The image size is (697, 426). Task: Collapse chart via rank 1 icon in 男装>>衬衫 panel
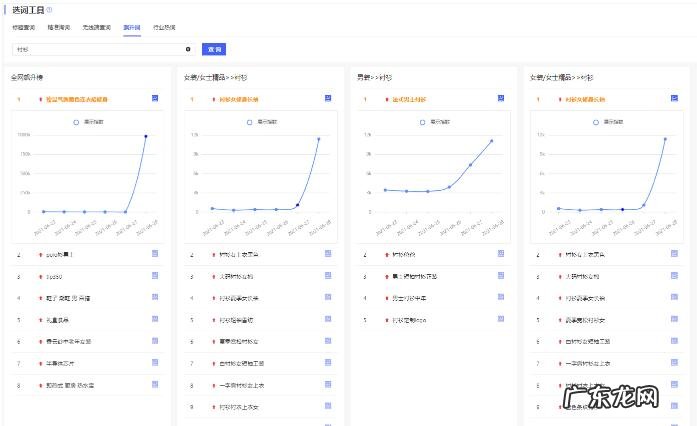click(x=501, y=98)
